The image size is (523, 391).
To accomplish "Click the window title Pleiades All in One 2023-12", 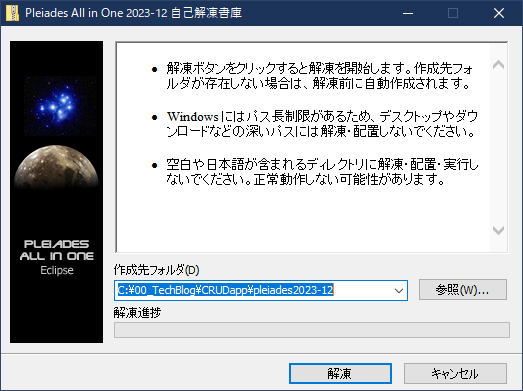I will click(133, 13).
